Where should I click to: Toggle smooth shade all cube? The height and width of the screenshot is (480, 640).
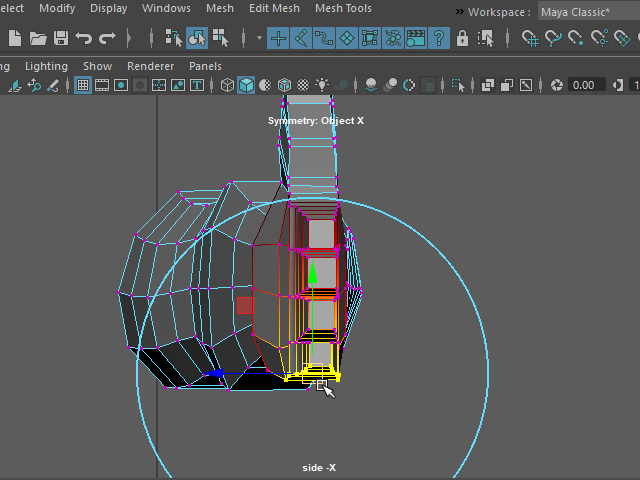246,85
